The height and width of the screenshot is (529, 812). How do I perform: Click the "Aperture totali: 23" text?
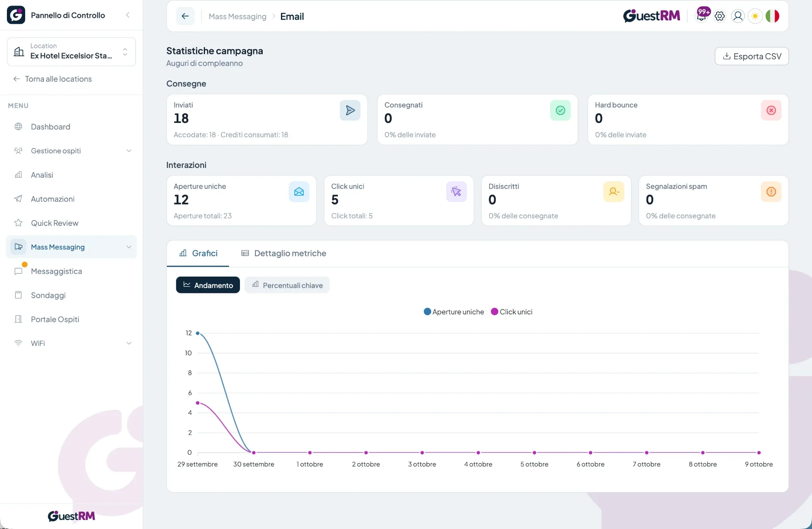click(203, 216)
